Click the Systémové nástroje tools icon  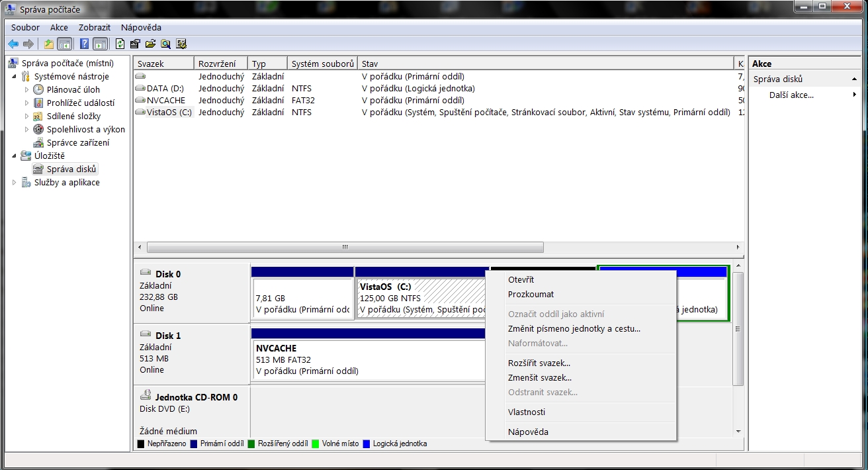point(26,76)
